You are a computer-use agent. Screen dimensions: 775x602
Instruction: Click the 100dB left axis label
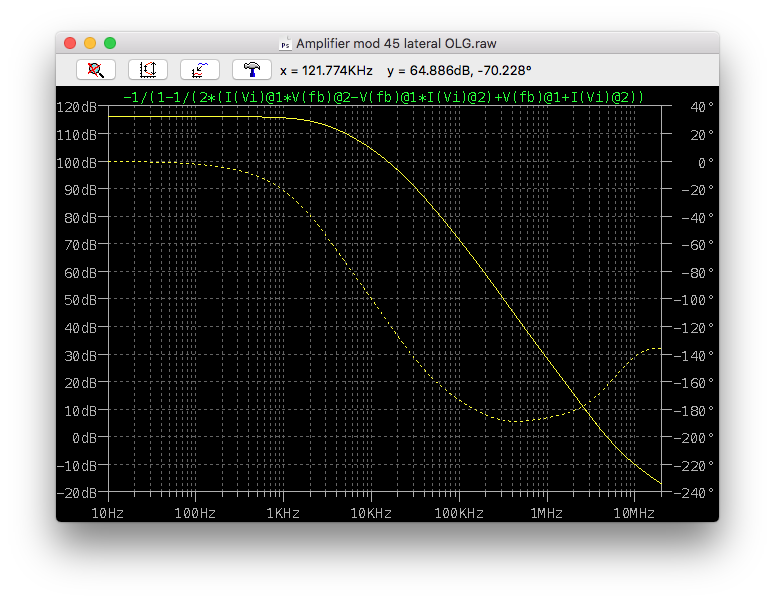pyautogui.click(x=77, y=163)
